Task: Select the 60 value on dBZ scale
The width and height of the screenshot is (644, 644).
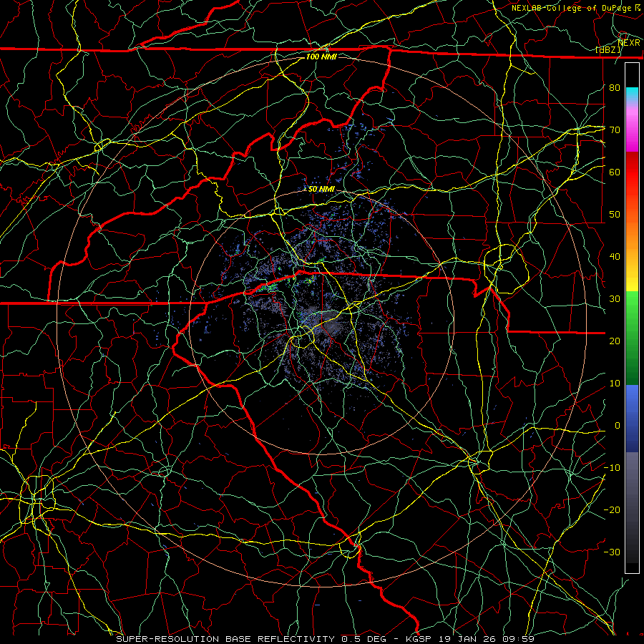Action: [x=615, y=172]
